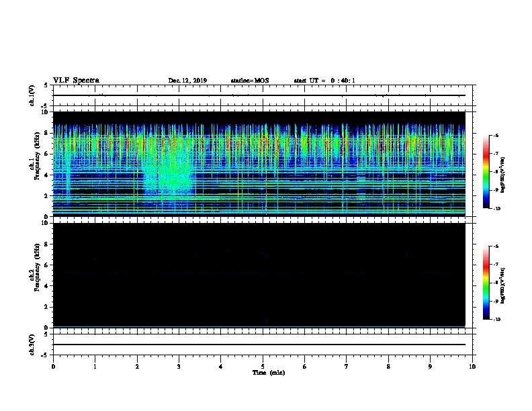Select the "start UT = 0 : 40: 1" text
Screen dimensions: 532x411
[324, 81]
